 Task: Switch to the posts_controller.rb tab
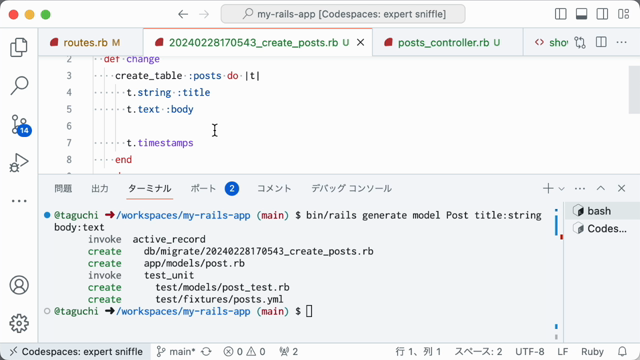tap(443, 42)
